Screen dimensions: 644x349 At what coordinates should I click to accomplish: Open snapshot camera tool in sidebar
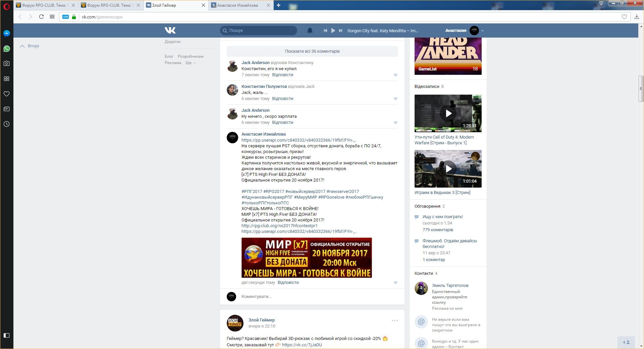[6, 63]
